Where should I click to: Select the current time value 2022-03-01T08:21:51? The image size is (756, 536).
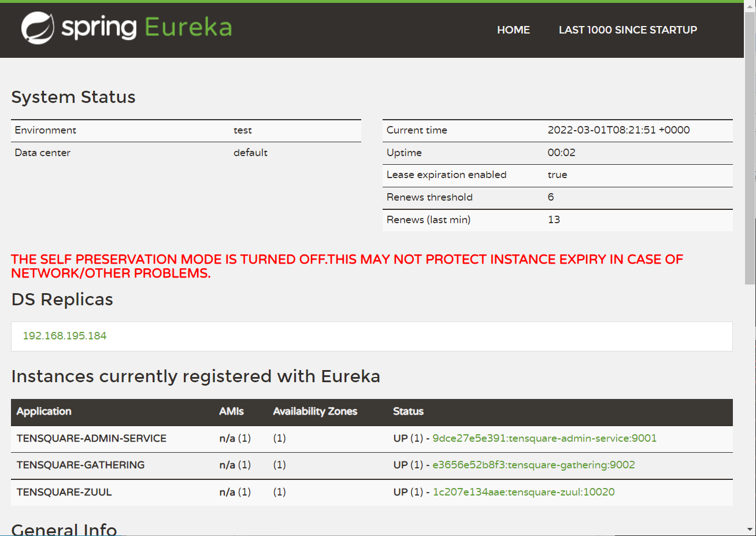click(x=618, y=130)
